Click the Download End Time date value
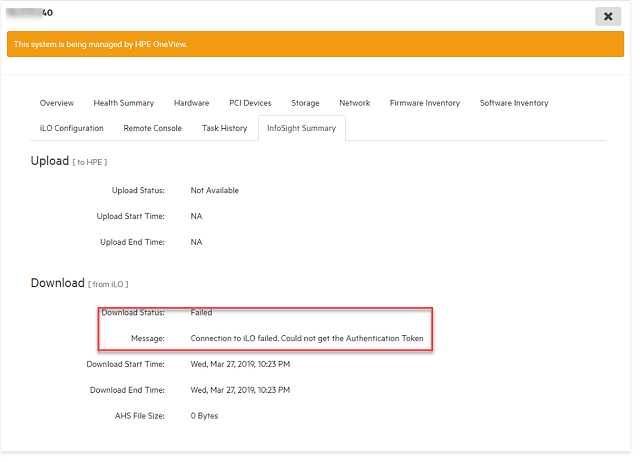 [240, 390]
